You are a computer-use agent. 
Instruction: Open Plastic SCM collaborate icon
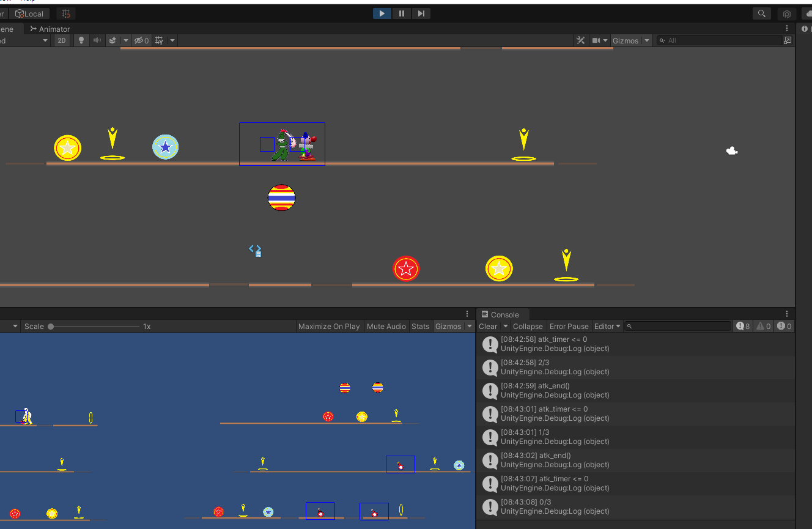coord(787,13)
